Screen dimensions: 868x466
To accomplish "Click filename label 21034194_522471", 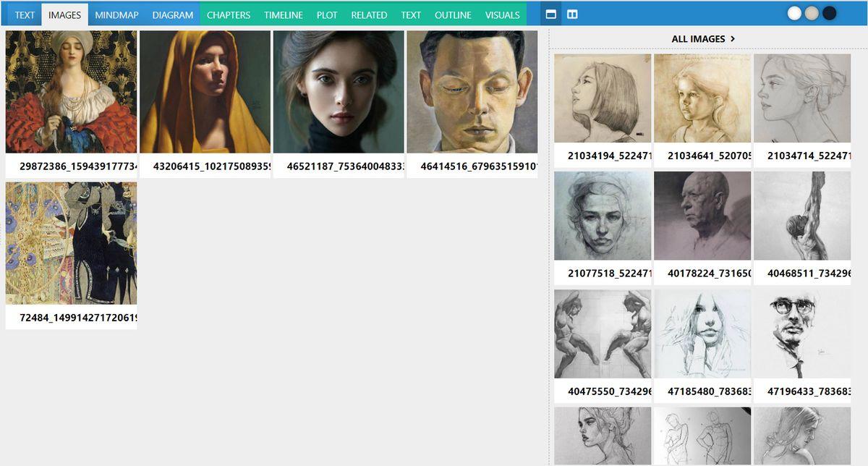I will 610,155.
